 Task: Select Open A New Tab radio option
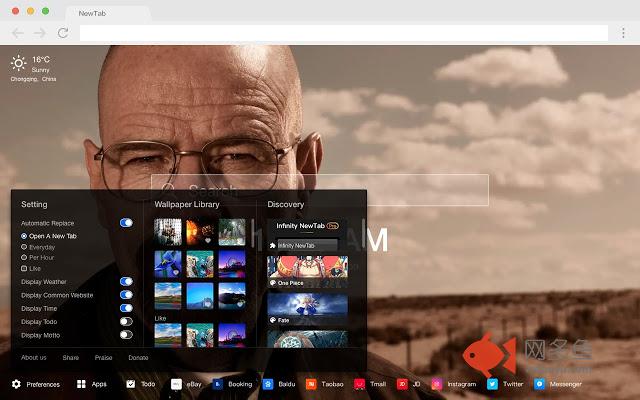24,236
